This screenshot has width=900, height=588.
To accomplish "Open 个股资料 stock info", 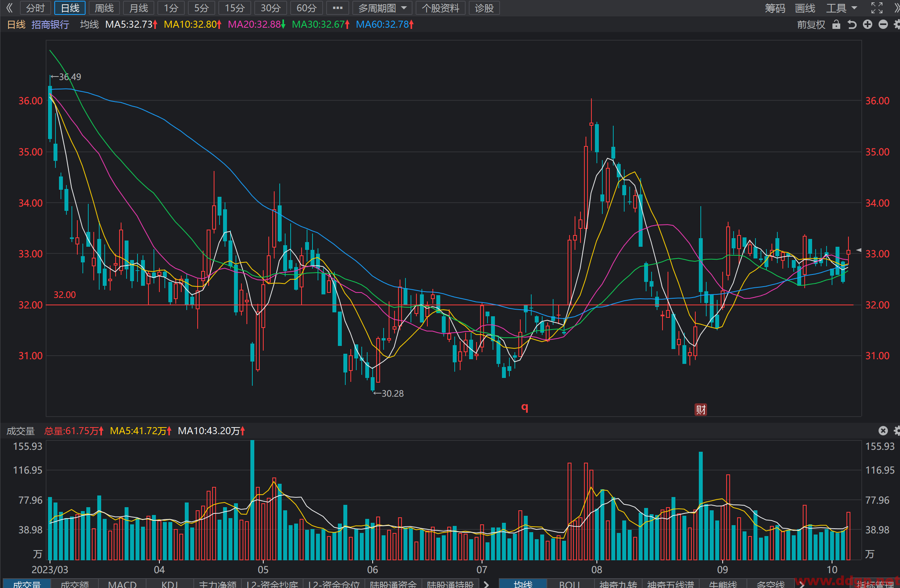I will (441, 8).
